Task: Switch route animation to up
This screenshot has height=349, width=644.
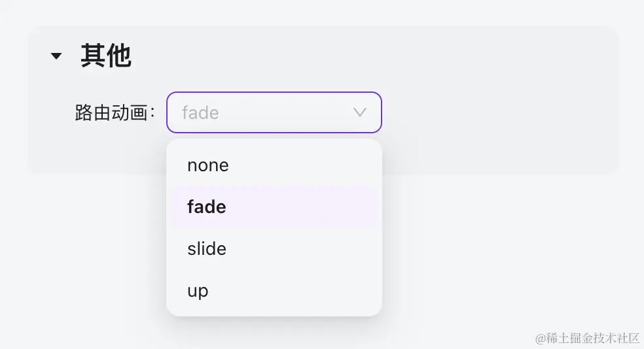Action: point(198,291)
